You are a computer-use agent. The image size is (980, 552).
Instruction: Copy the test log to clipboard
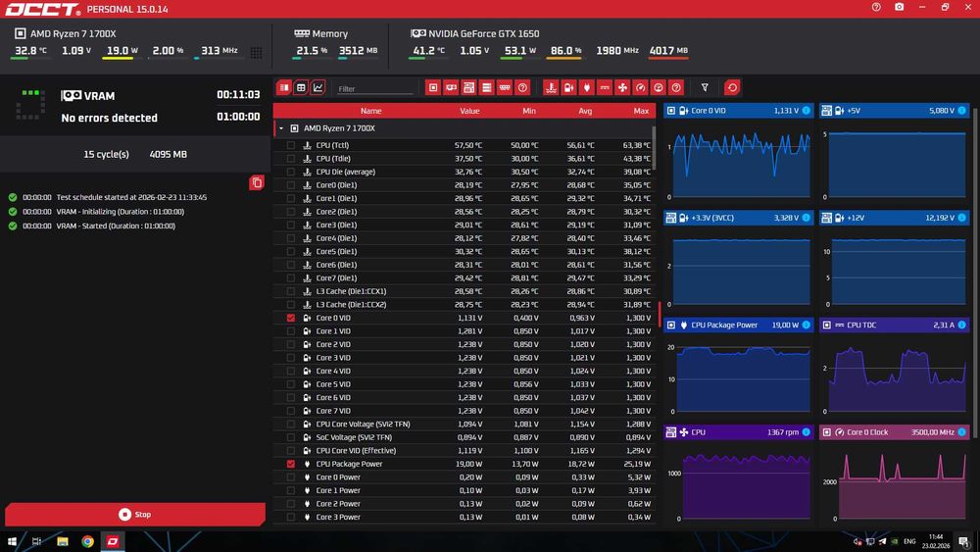point(257,182)
